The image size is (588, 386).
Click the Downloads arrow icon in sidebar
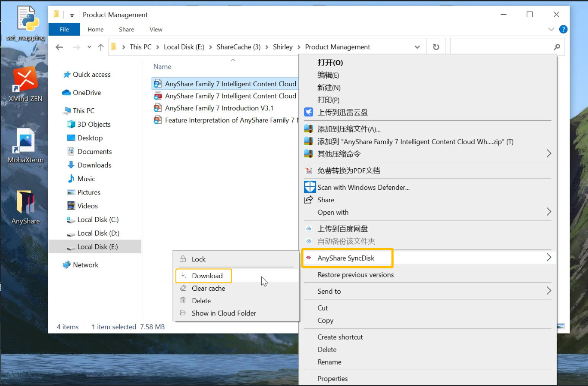point(71,165)
